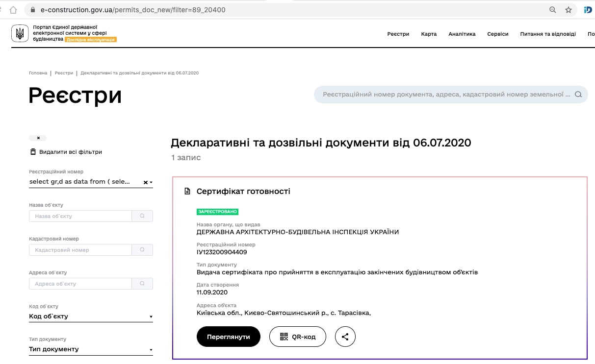Click the browser home icon
The image size is (595, 364).
14,10
